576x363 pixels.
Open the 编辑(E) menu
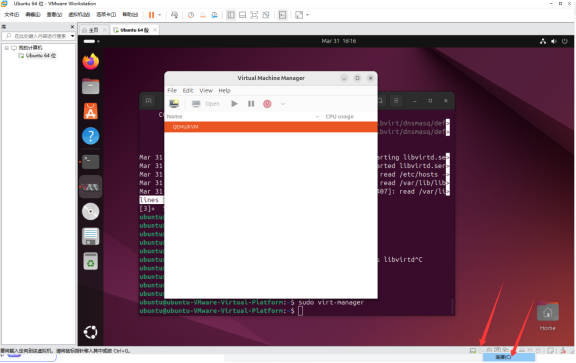tap(33, 15)
